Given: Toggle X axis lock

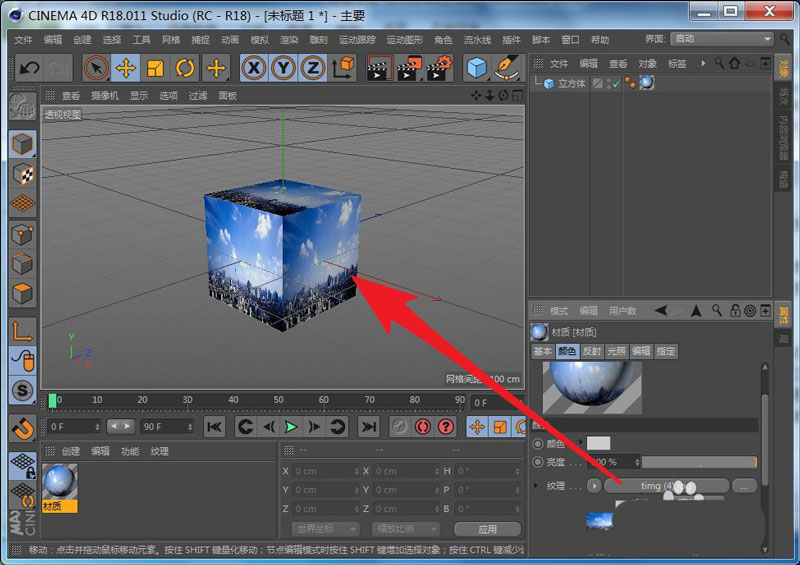Looking at the screenshot, I should click(x=254, y=68).
